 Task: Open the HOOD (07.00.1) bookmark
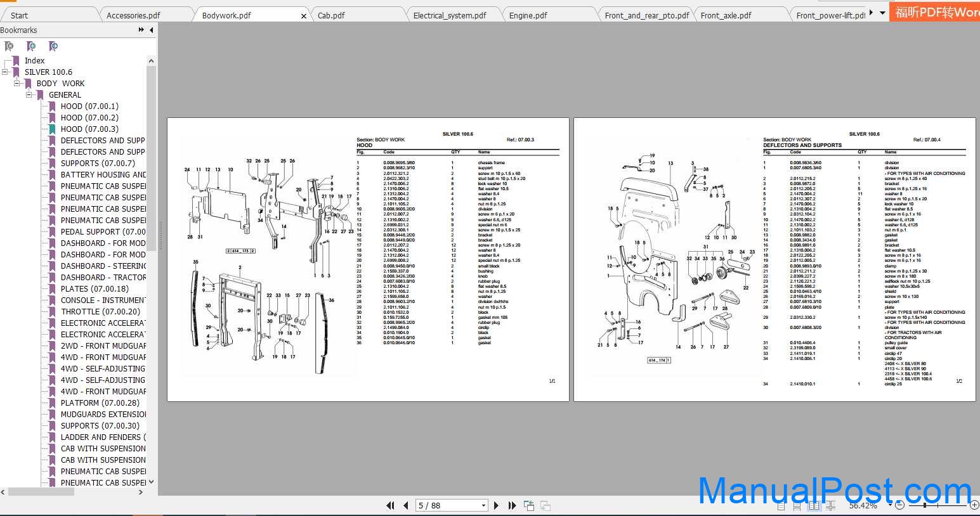pyautogui.click(x=89, y=106)
